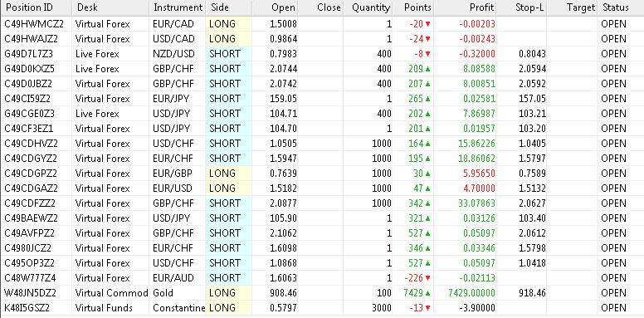The image size is (644, 318).
Task: Select position C49D0JBZ2
Action: pyautogui.click(x=28, y=84)
